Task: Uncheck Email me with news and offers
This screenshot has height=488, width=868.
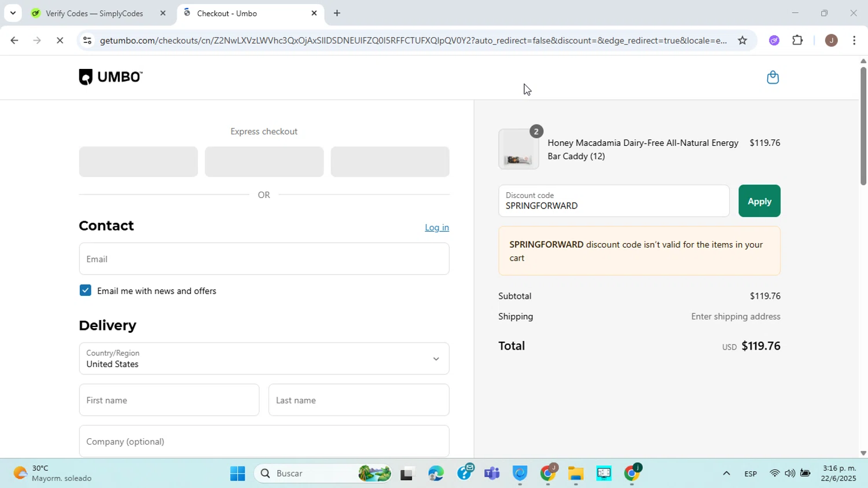Action: [86, 291]
